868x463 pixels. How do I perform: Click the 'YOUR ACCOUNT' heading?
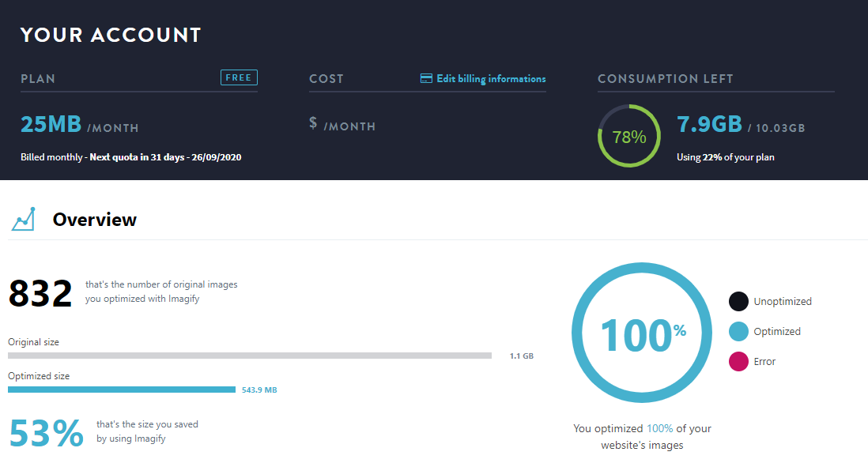click(x=111, y=35)
